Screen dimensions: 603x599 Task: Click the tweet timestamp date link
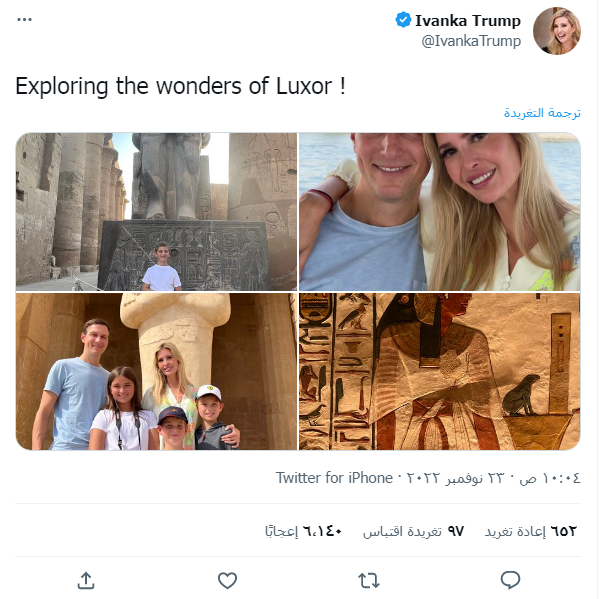489,478
